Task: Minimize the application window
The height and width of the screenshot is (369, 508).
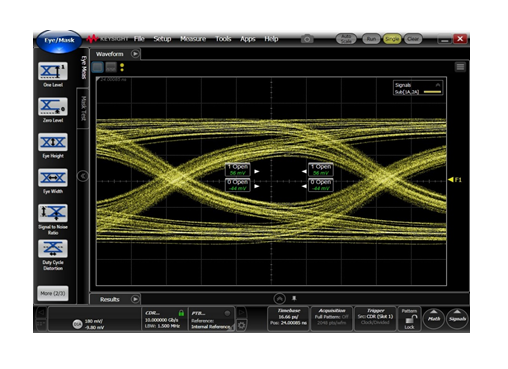Action: click(x=444, y=39)
